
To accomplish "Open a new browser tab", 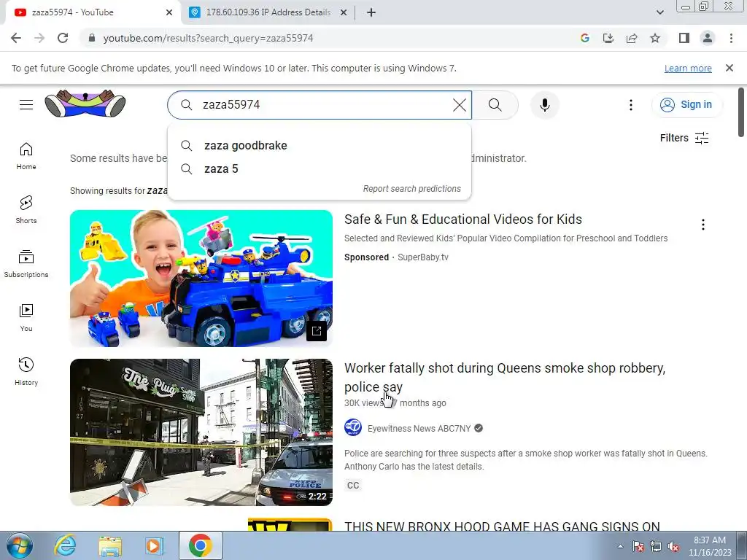I will click(x=371, y=13).
